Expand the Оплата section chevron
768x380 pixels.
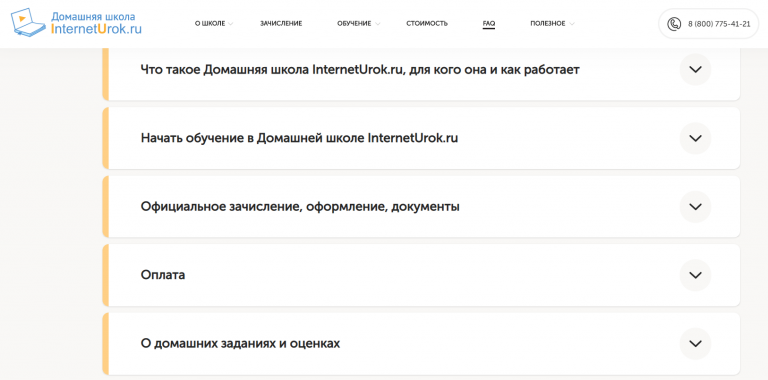click(x=695, y=275)
